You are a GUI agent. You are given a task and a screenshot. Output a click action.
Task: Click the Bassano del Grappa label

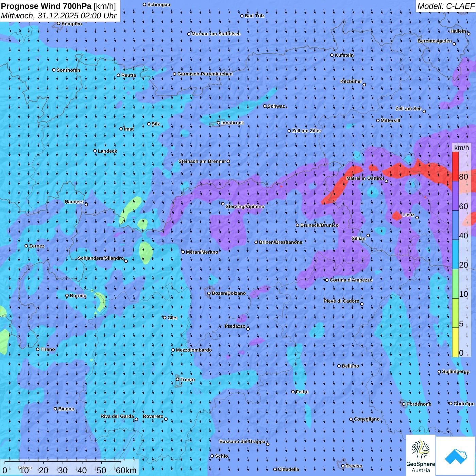click(x=242, y=441)
